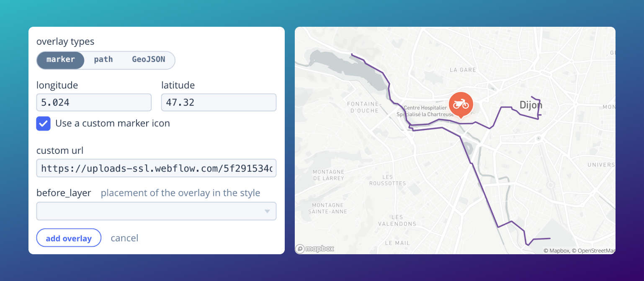Open the before_layer dropdown

coord(156,211)
